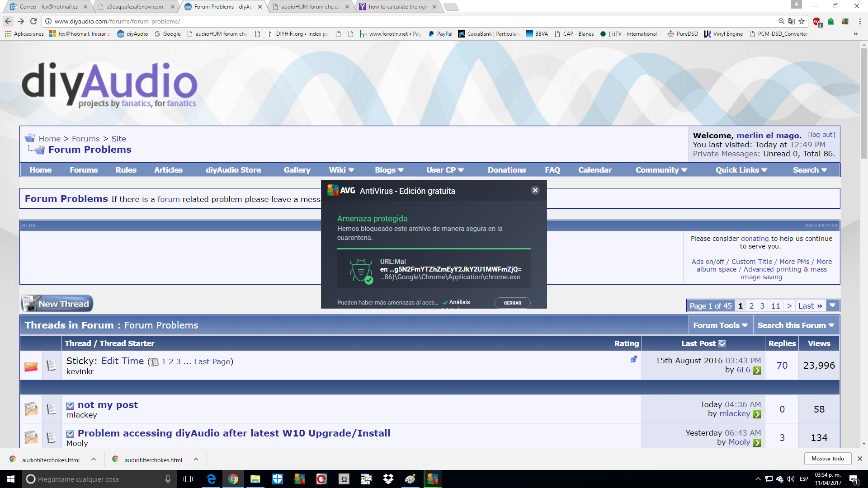Bookmark this page with the star icon
The image size is (868, 488).
[x=802, y=21]
